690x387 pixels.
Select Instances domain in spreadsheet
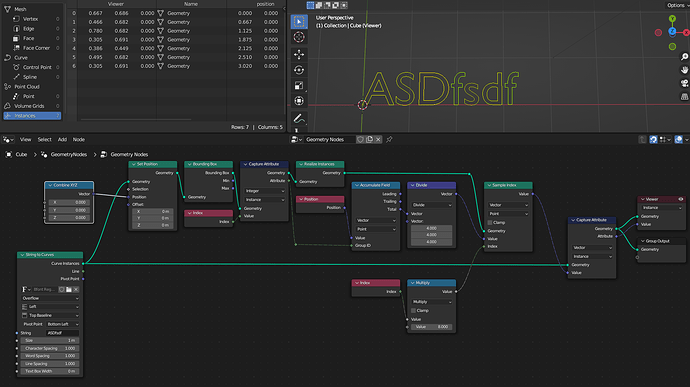coord(32,116)
